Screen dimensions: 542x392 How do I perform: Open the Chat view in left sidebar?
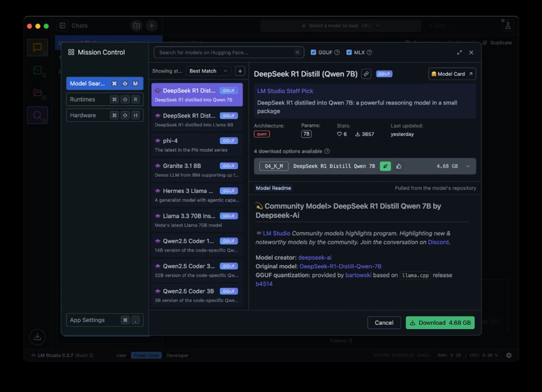(37, 47)
